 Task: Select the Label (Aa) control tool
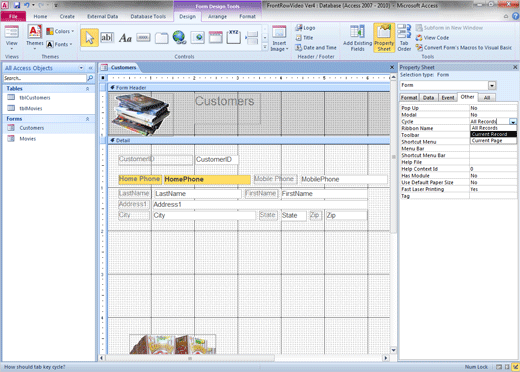[125, 38]
